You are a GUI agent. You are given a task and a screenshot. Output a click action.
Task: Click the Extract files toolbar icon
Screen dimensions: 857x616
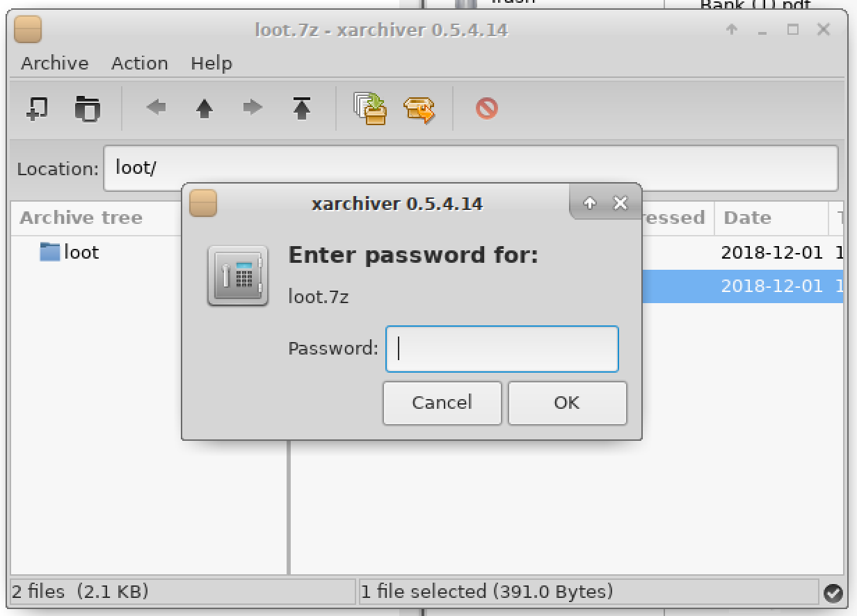click(x=419, y=109)
